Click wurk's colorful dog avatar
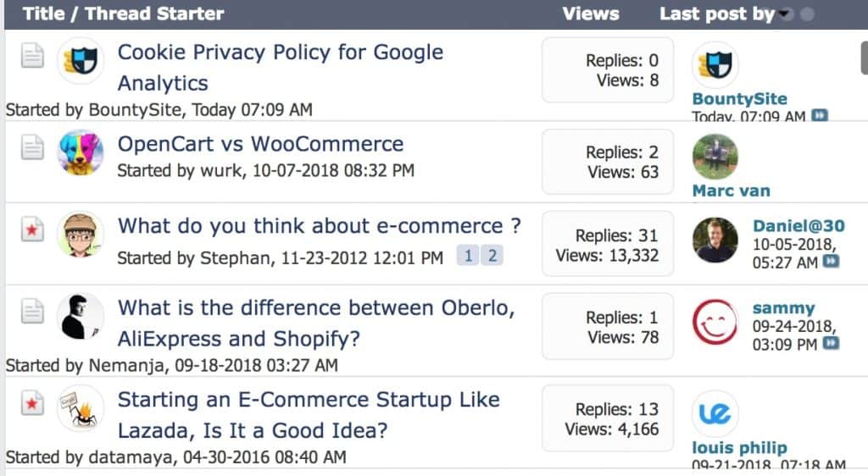This screenshot has width=868, height=476. (81, 153)
